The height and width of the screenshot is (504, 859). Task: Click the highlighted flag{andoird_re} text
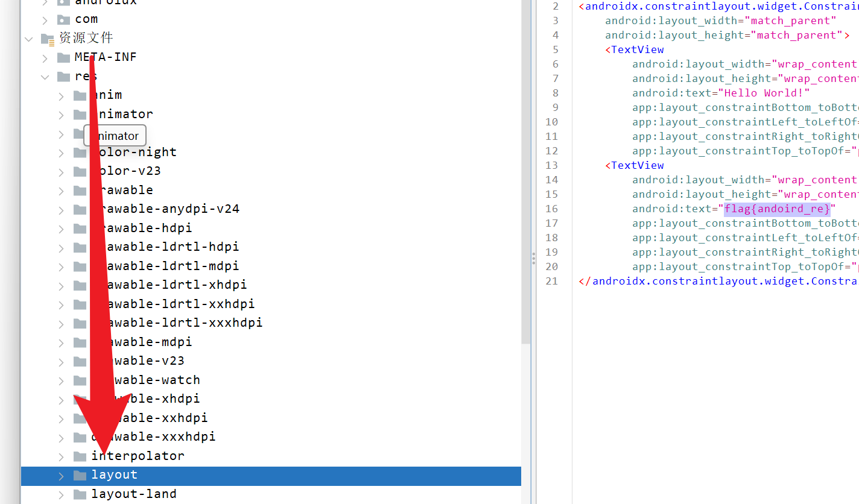777,209
